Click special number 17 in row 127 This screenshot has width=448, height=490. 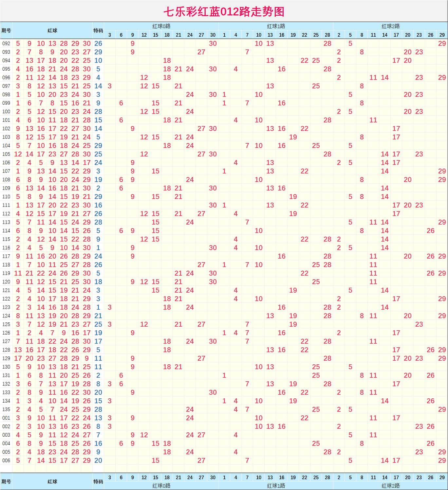[98, 341]
